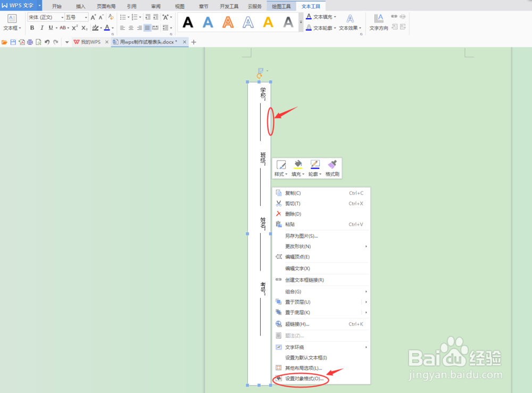Choose 设置对象格式(O)... menu entry
532x393 pixels.
point(321,379)
